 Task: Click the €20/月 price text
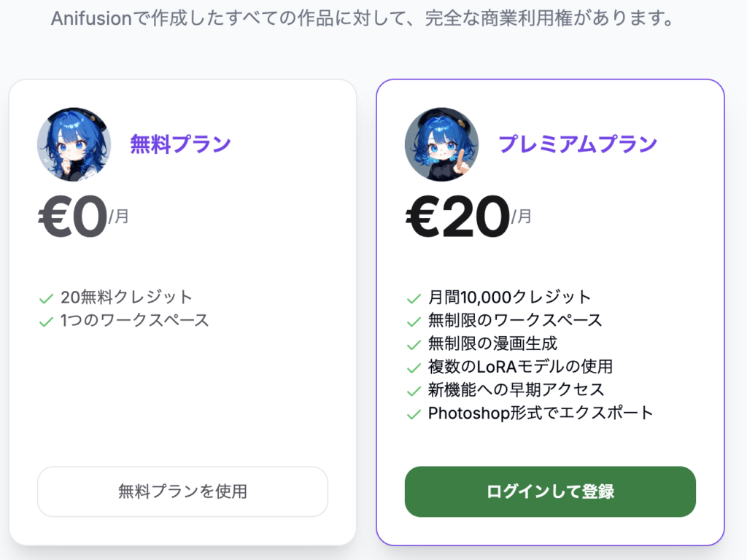[468, 216]
